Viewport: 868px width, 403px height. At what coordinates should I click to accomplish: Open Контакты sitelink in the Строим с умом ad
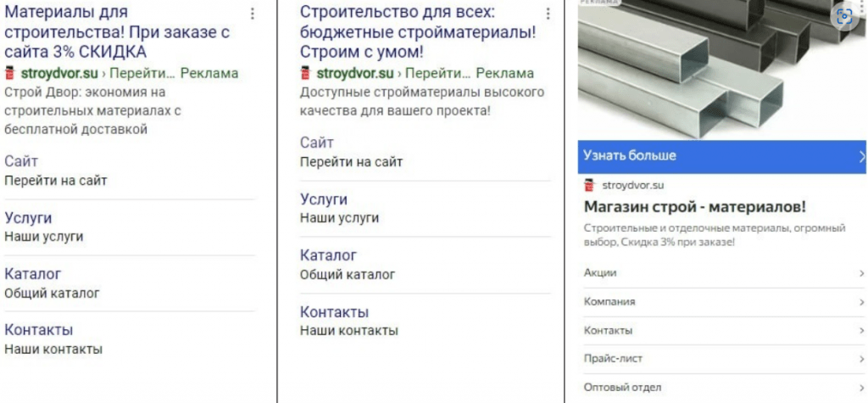334,312
